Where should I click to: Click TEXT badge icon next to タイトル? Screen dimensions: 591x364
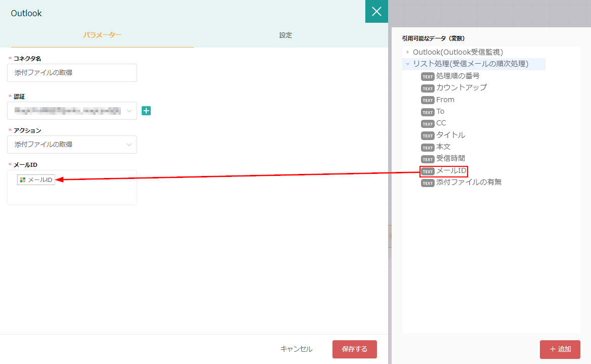coord(428,136)
